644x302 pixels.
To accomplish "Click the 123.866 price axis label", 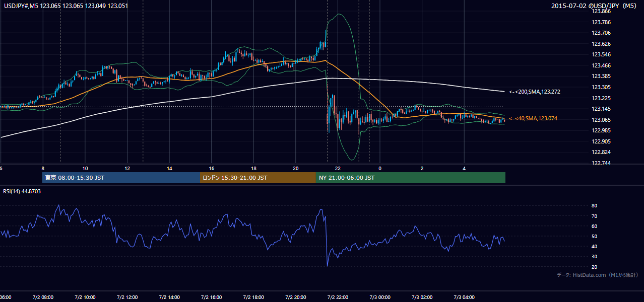I will (x=602, y=11).
